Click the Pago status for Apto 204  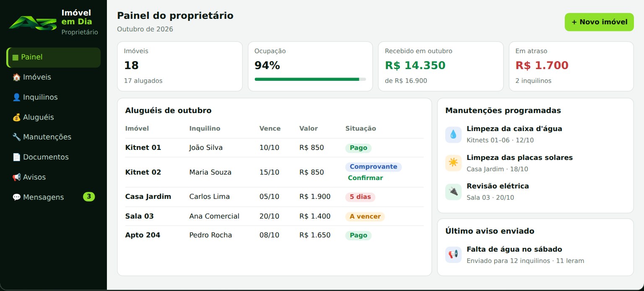[x=358, y=235]
